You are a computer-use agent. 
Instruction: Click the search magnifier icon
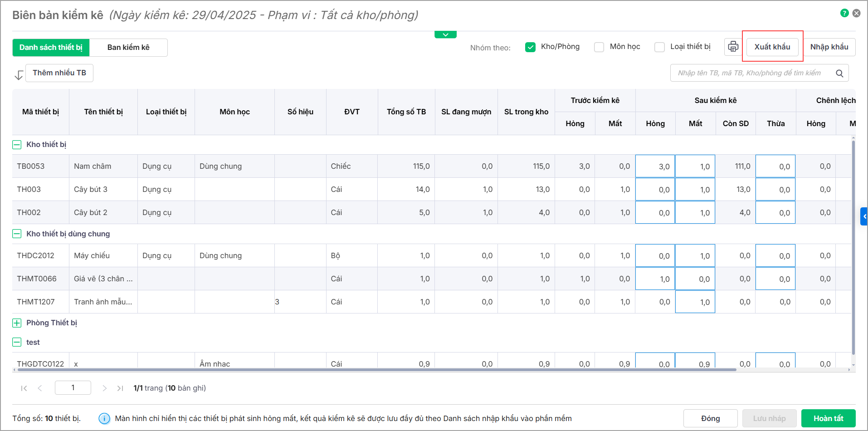tap(839, 73)
